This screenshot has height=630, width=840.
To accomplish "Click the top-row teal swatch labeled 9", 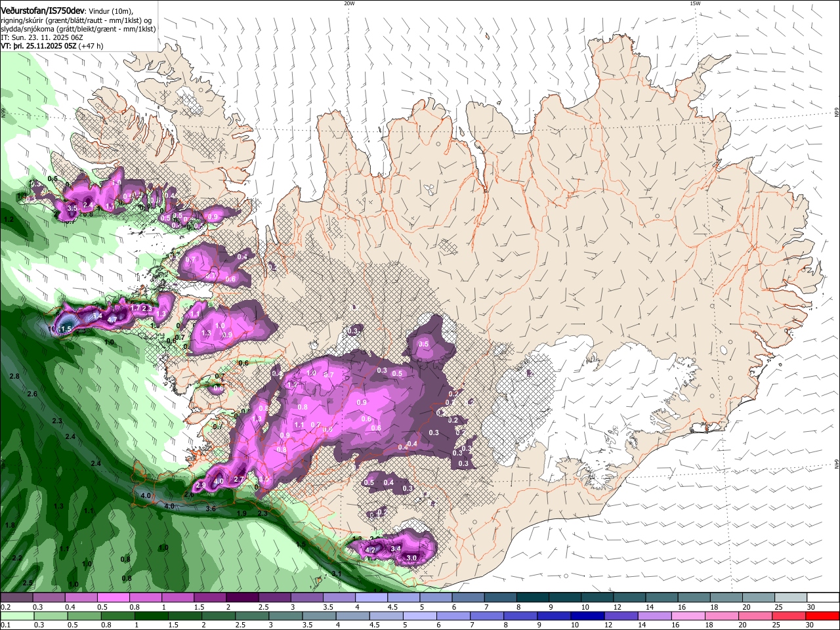I will pos(564,598).
